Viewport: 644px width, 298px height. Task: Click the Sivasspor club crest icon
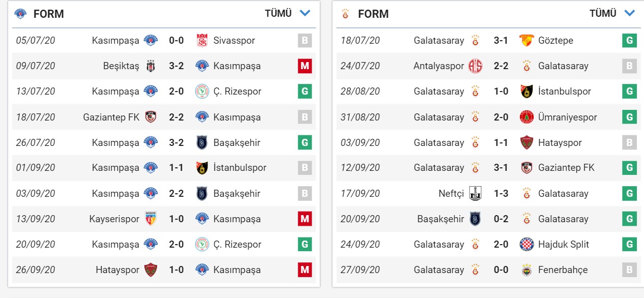click(x=202, y=41)
